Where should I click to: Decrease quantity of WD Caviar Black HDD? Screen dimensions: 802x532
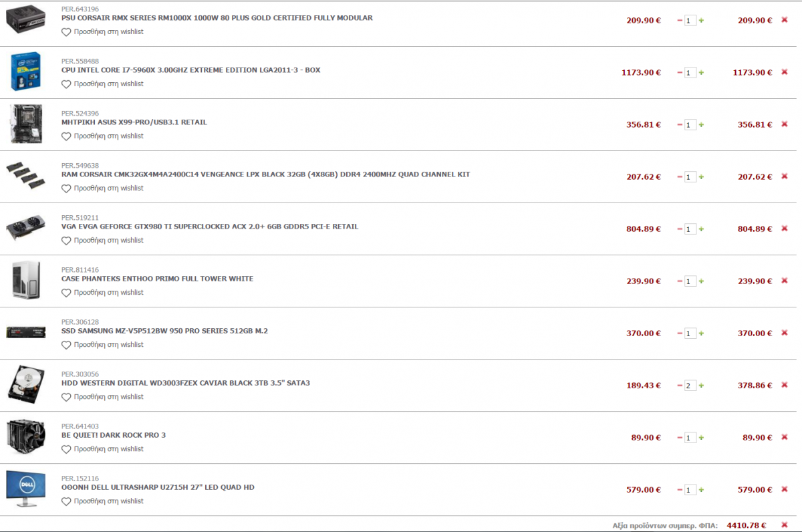click(680, 386)
